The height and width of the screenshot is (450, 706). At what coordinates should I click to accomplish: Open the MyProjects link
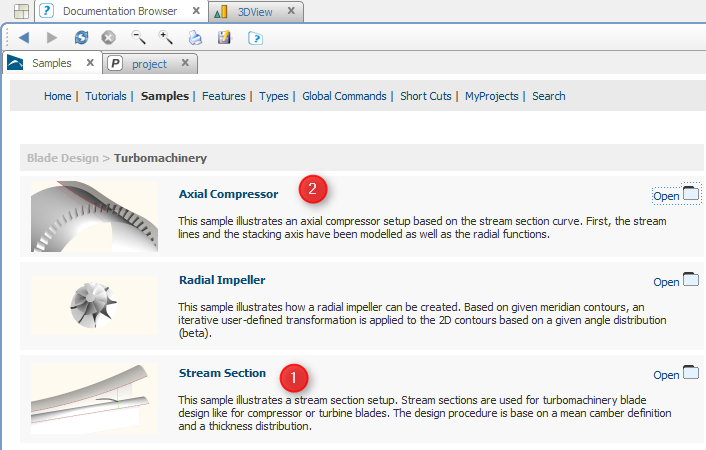492,96
